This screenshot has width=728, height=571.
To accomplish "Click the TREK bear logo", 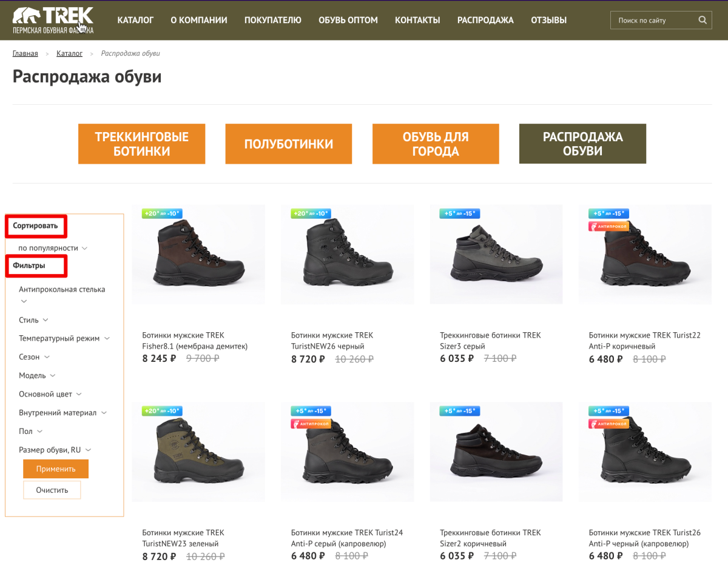I will (53, 20).
